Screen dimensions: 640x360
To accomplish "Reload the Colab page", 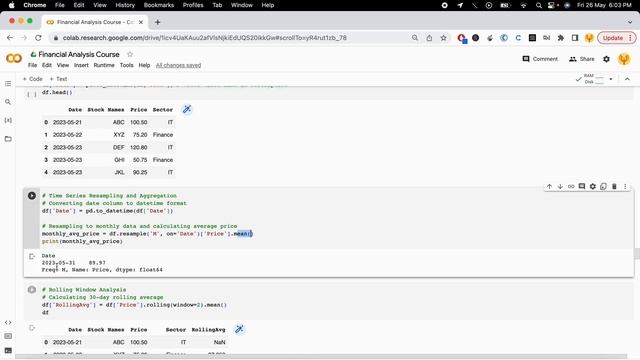I will tap(38, 38).
